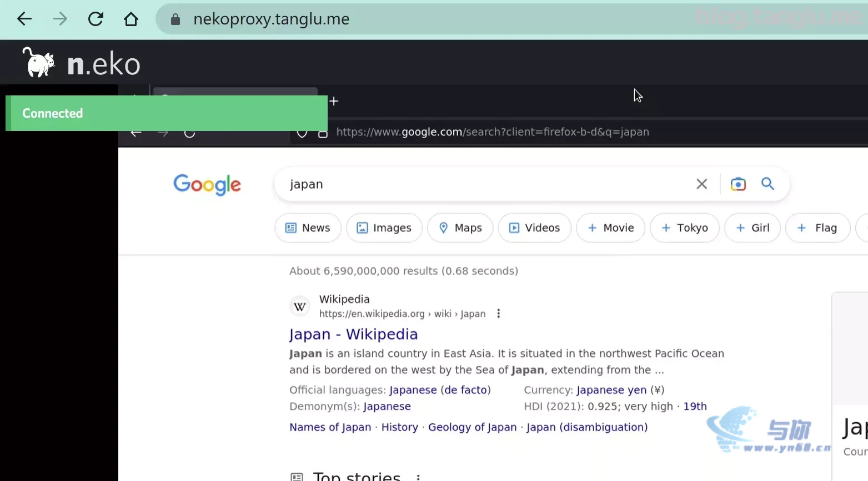This screenshot has height=481, width=868.
Task: Search by image with camera icon
Action: click(x=738, y=184)
